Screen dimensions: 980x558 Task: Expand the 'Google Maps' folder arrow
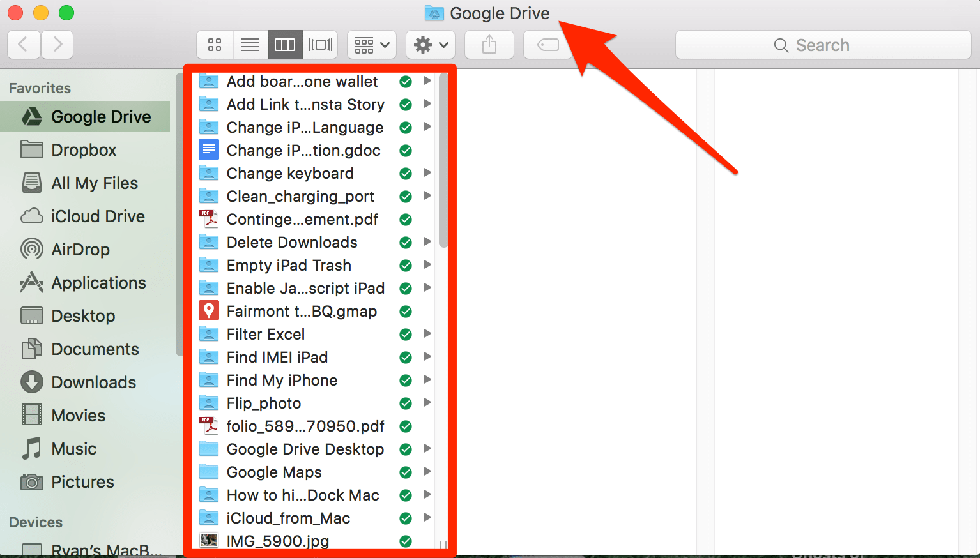click(x=427, y=471)
